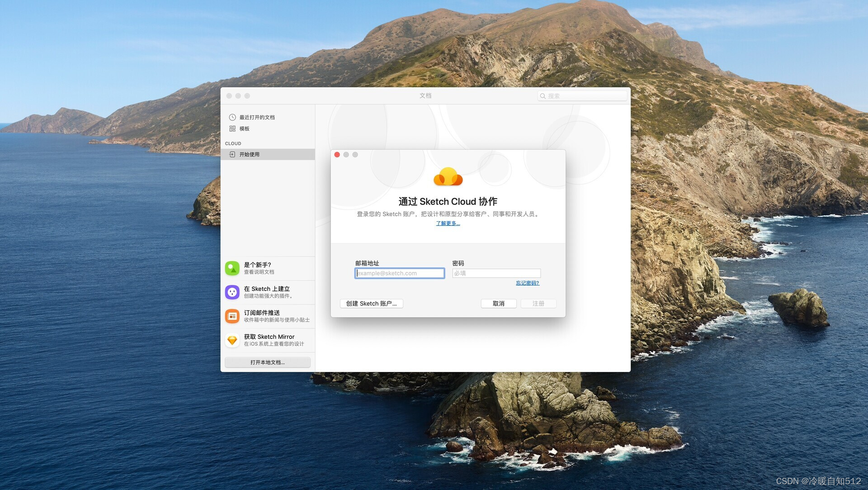
Task: Open the 了解更多... link
Action: [448, 224]
